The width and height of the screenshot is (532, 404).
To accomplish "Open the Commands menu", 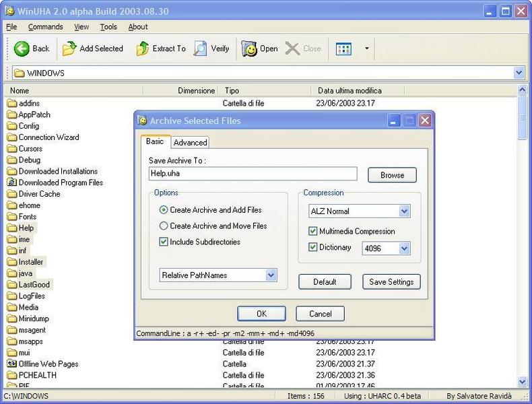I will 46,27.
